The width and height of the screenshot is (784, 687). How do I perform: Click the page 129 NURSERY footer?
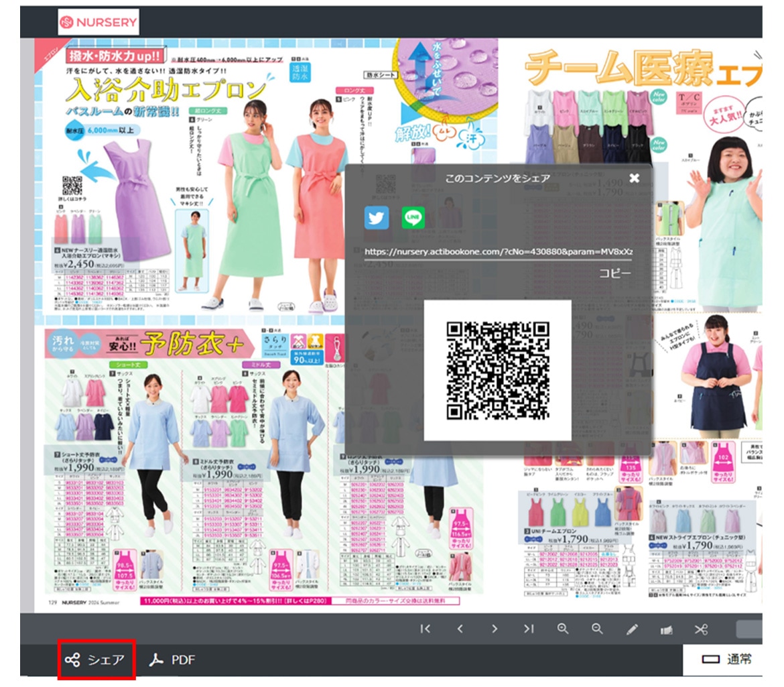click(x=84, y=603)
